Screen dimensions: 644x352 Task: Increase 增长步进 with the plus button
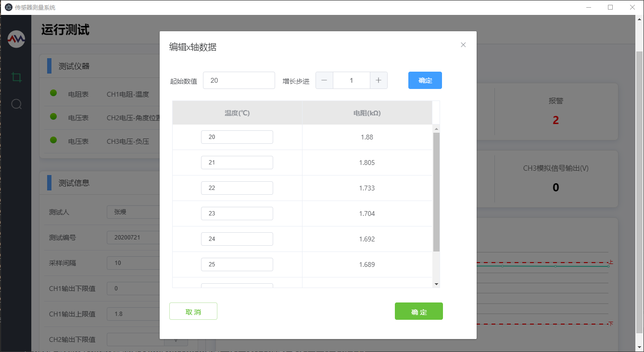click(x=379, y=80)
